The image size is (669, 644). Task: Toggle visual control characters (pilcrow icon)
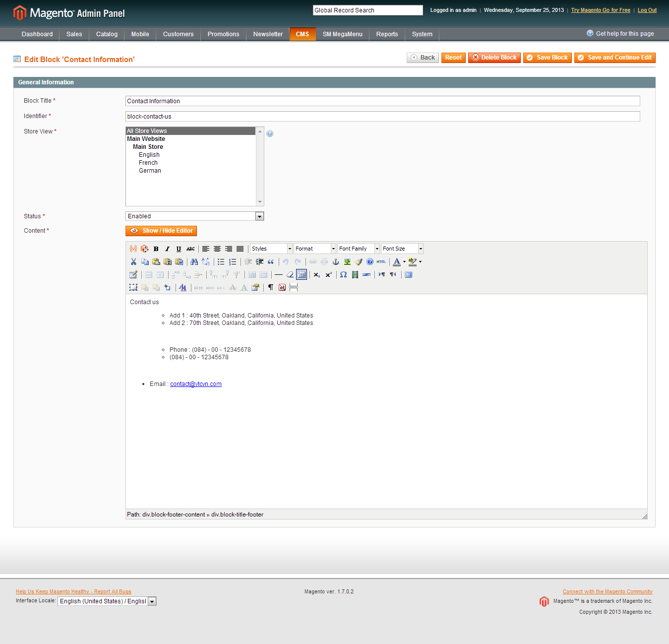click(x=271, y=287)
